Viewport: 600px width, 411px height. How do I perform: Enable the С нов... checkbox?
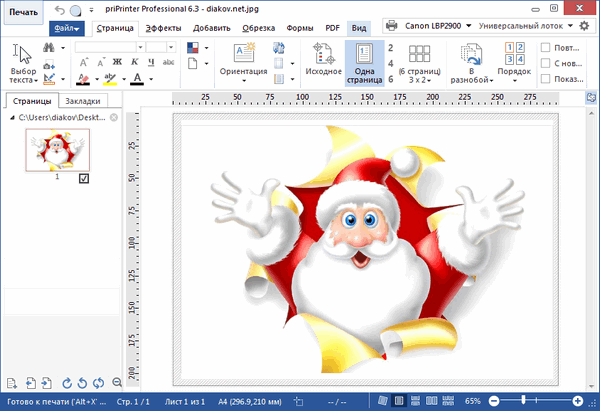pos(546,63)
